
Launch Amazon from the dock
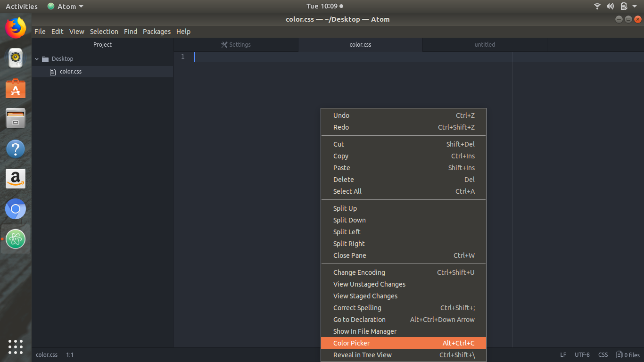[x=16, y=179]
